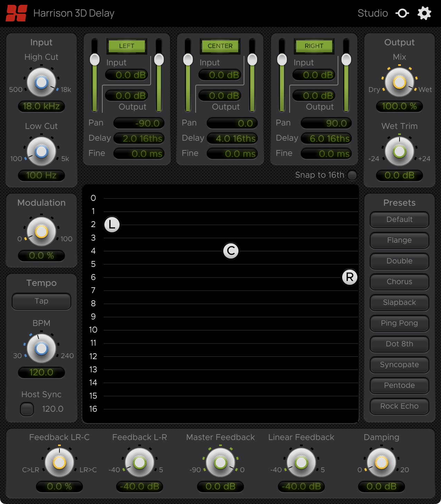Open the settings gear icon
The image size is (441, 504).
(x=424, y=13)
